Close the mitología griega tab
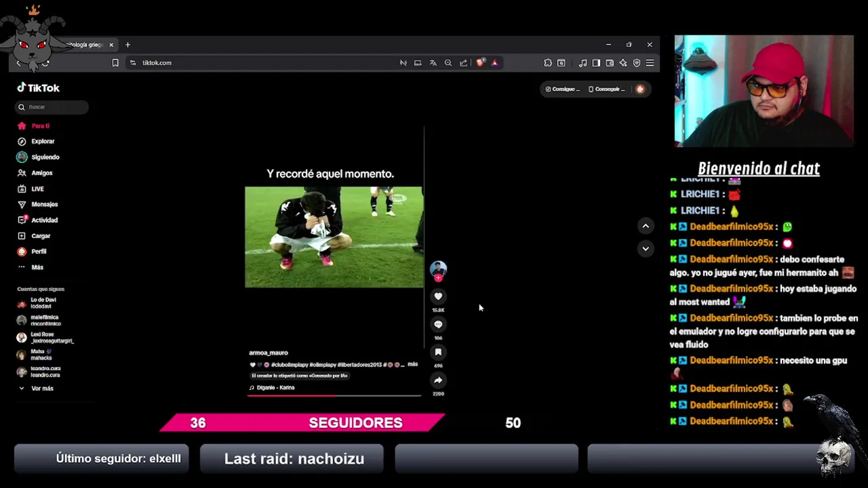Image resolution: width=868 pixels, height=488 pixels. (x=111, y=45)
